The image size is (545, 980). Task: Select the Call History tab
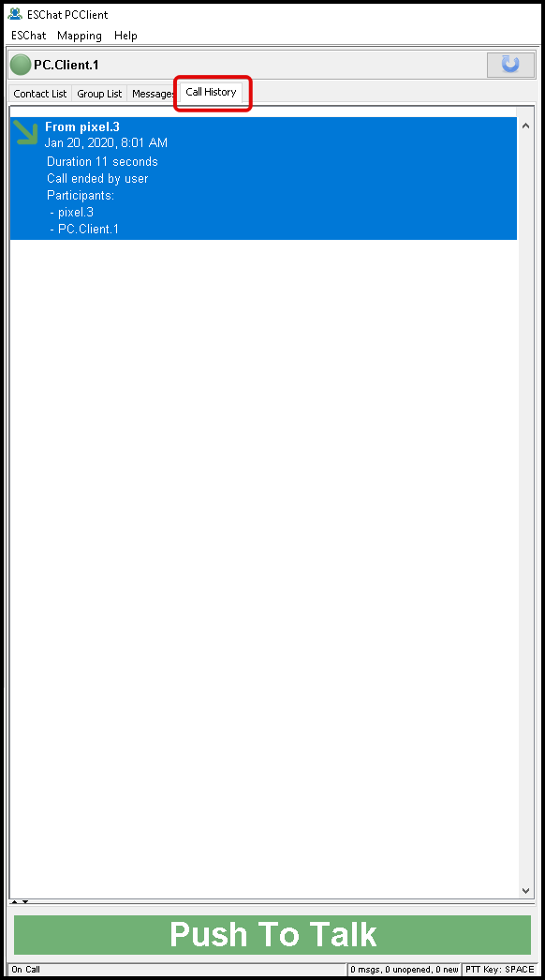212,92
